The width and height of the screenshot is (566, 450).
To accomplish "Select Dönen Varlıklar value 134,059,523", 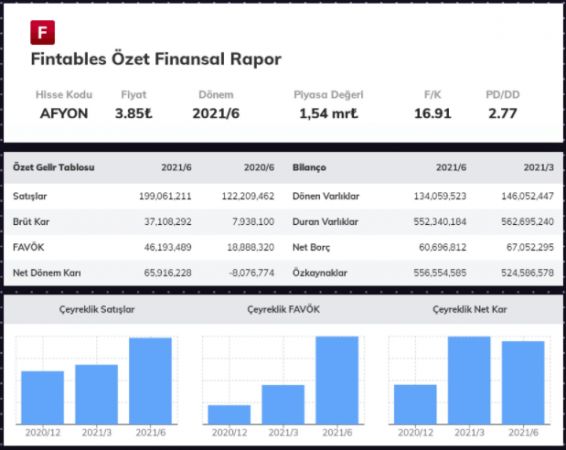I will click(x=440, y=196).
